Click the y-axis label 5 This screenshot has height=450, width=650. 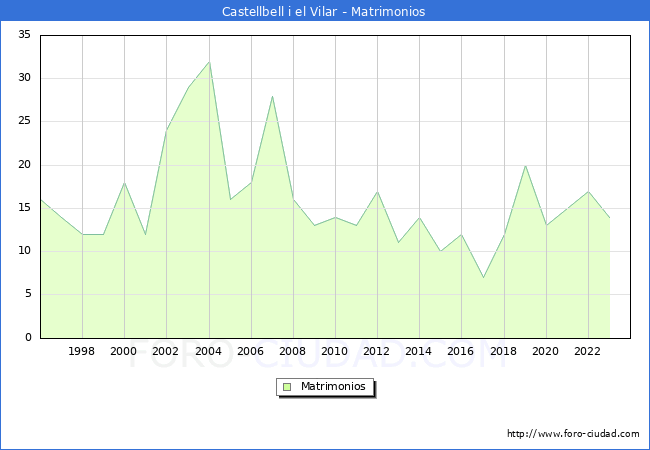[28, 294]
